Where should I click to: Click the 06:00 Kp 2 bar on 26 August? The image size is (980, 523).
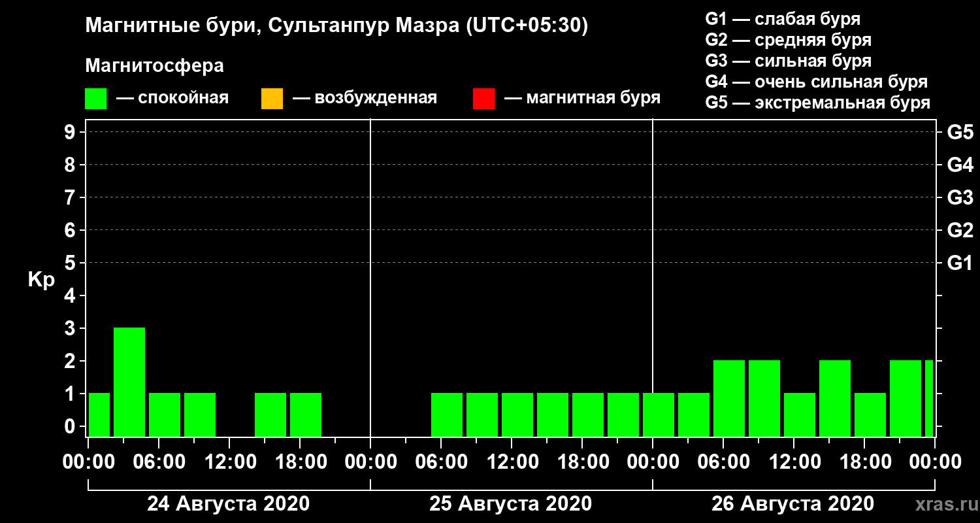(729, 398)
